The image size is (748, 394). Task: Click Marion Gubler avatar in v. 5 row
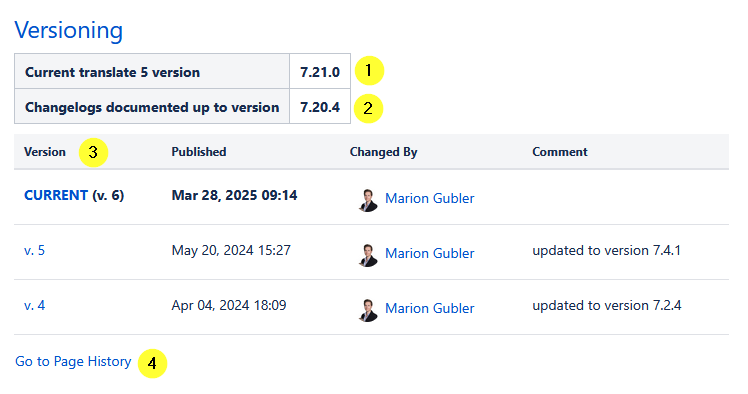click(x=368, y=255)
